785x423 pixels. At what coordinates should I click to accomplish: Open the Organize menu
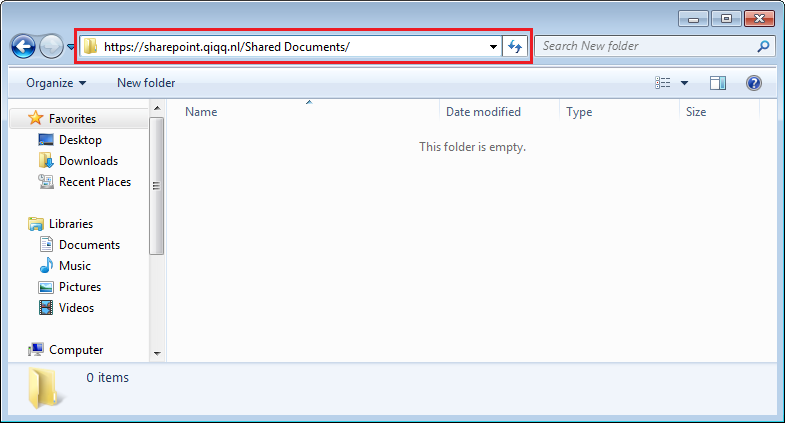point(56,83)
